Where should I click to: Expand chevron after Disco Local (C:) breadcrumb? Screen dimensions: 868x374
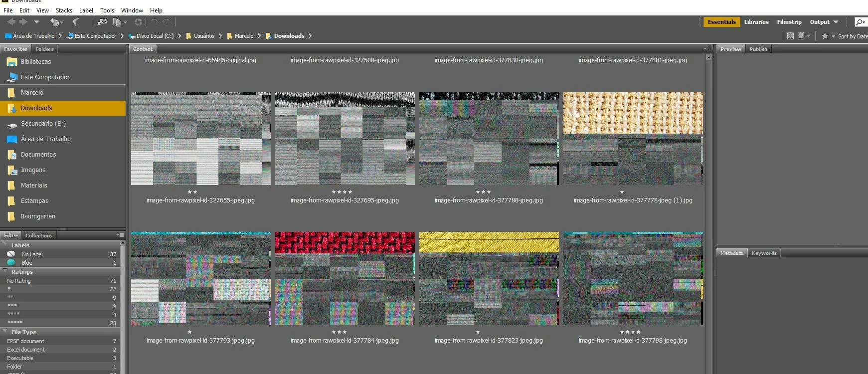(179, 36)
